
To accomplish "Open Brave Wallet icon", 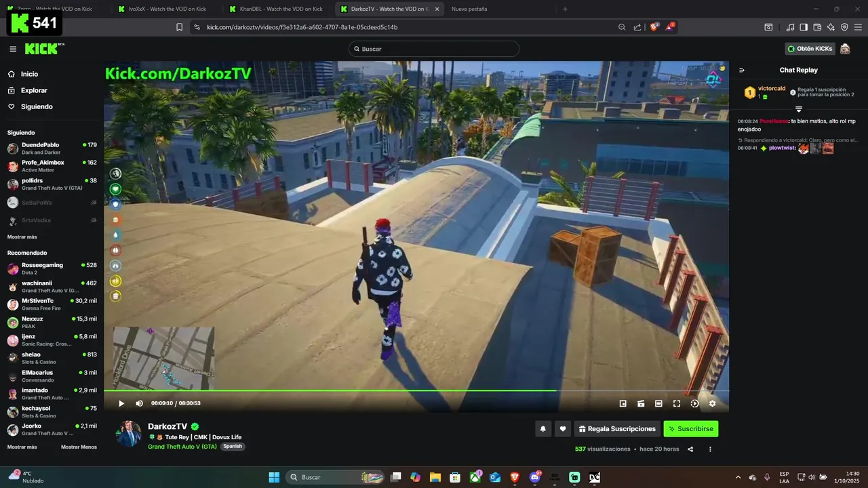I will 817,27.
